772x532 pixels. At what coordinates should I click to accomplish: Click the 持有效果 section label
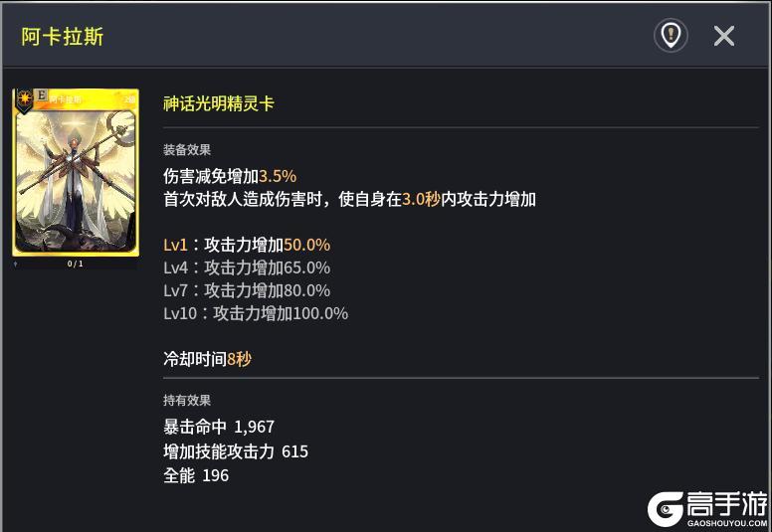tap(187, 400)
